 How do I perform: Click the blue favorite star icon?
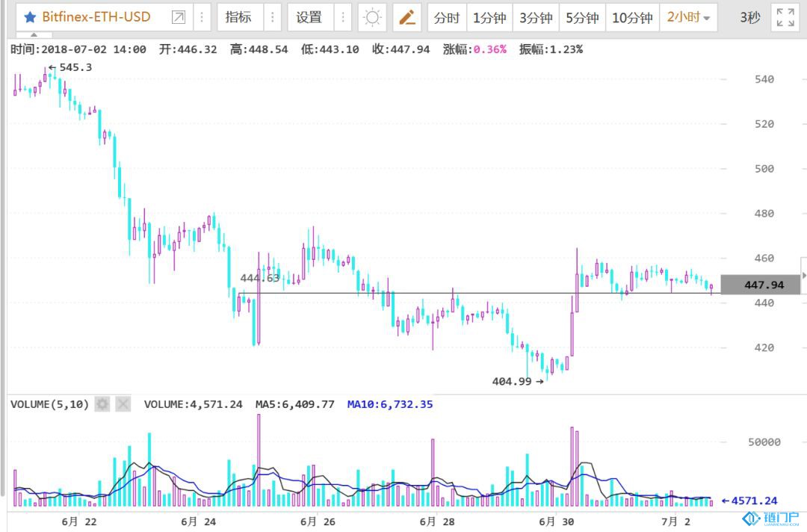click(30, 17)
